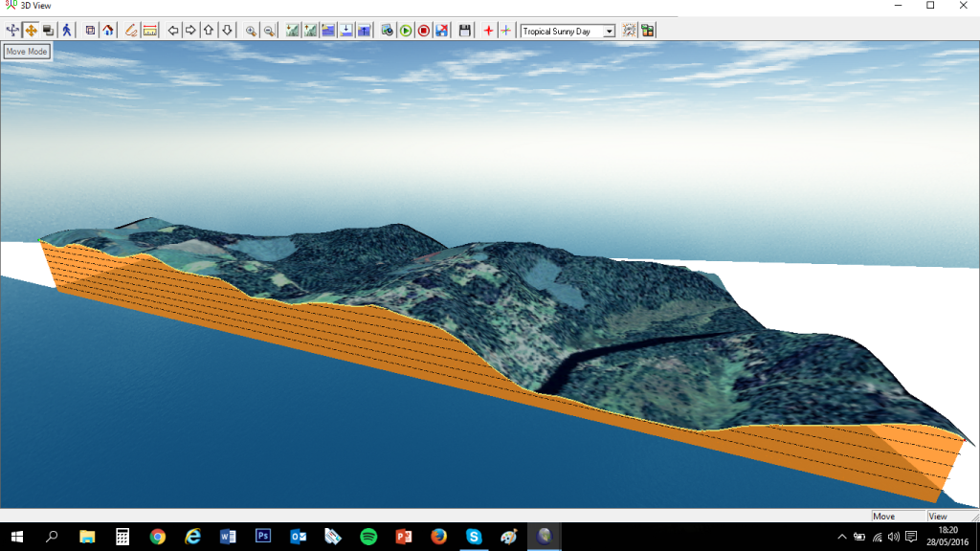Click the Move status bar panel
The image size is (980, 551).
point(897,517)
